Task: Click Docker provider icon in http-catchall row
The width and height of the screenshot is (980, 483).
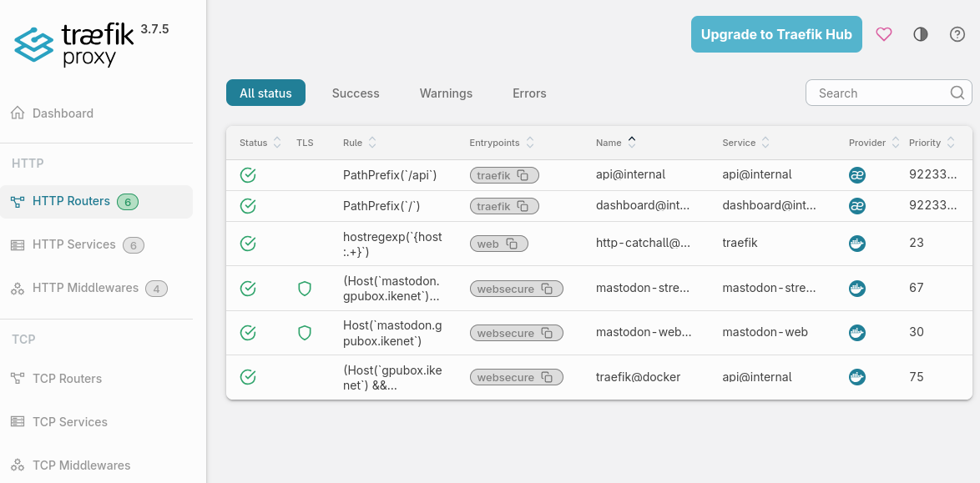Action: (x=857, y=243)
